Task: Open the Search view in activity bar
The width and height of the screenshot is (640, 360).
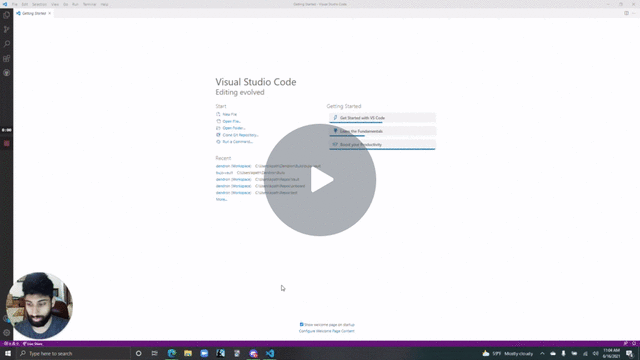Action: [7, 44]
